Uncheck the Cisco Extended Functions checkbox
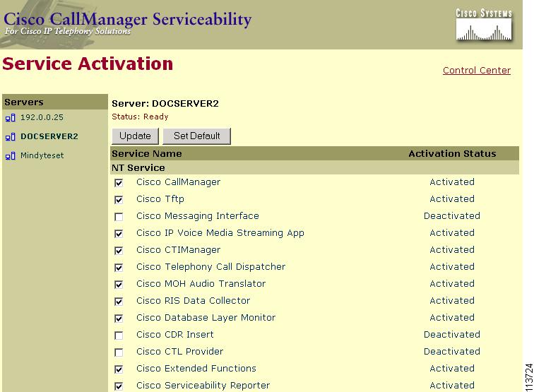Screen dimensions: 534x392 pos(119,369)
